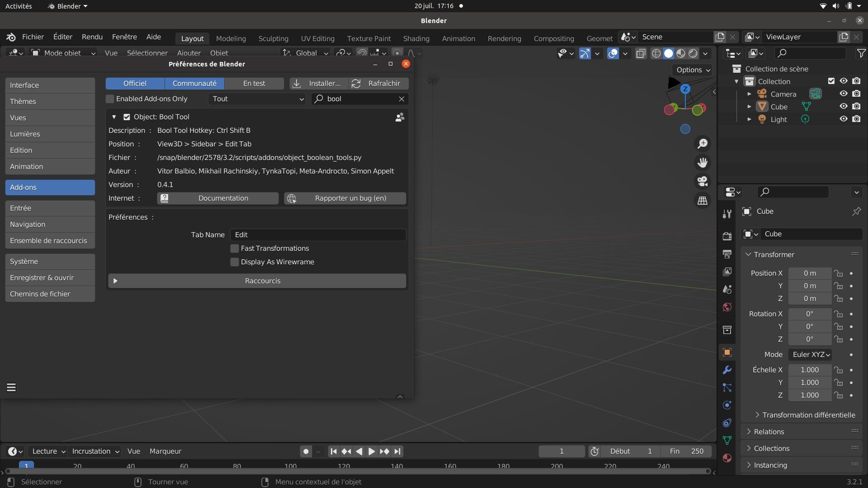
Task: Click the pan view hand icon
Action: [x=703, y=163]
